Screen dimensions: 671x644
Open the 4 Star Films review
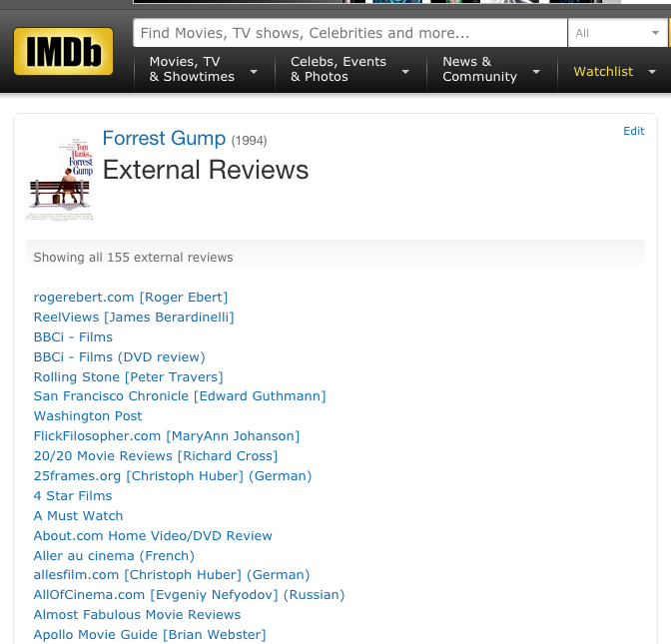(73, 496)
